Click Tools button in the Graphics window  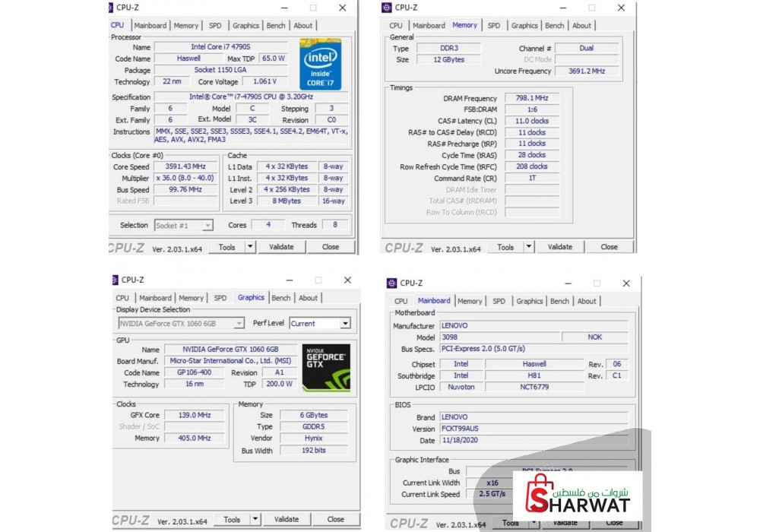[x=232, y=519]
